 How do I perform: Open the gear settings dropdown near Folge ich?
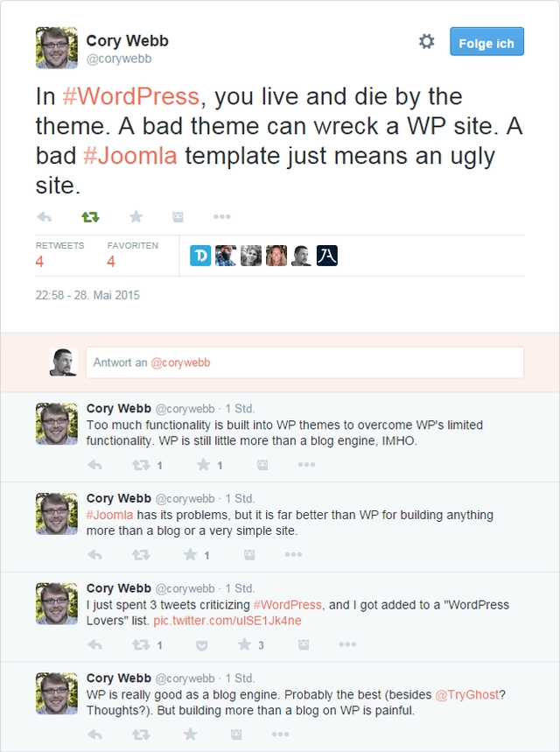(427, 41)
